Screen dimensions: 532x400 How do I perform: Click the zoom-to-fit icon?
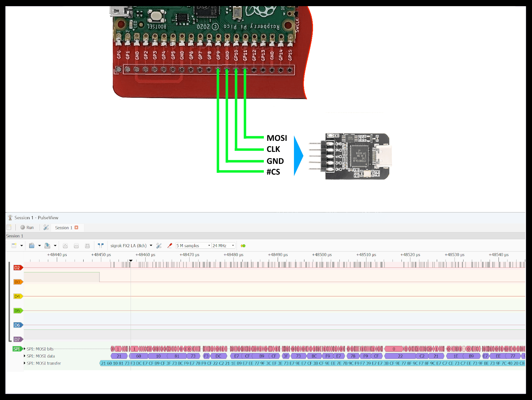tap(87, 245)
